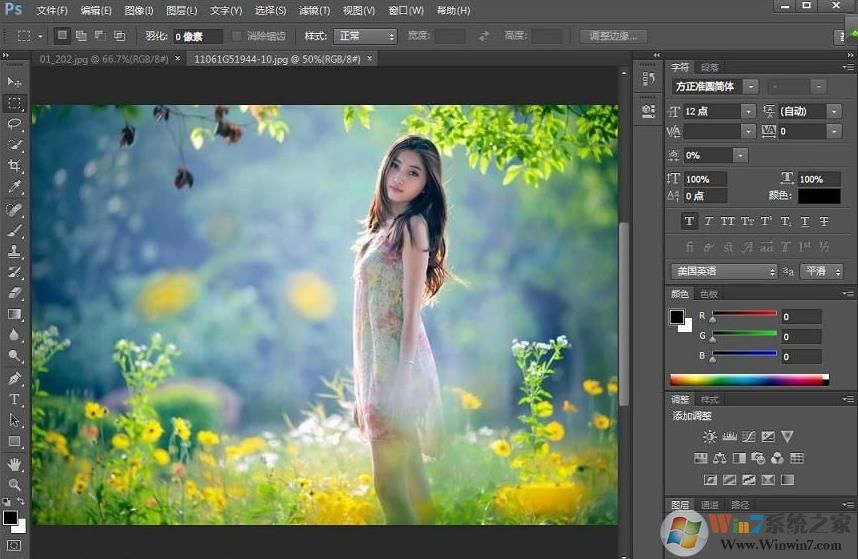This screenshot has height=559, width=858.
Task: Click the color spectrum ramp bar
Action: click(x=749, y=380)
